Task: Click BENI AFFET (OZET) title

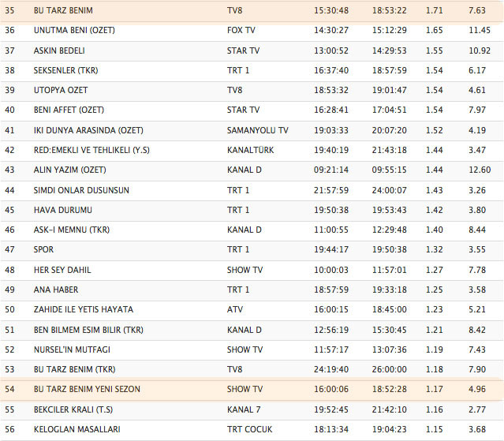Action: 69,110
